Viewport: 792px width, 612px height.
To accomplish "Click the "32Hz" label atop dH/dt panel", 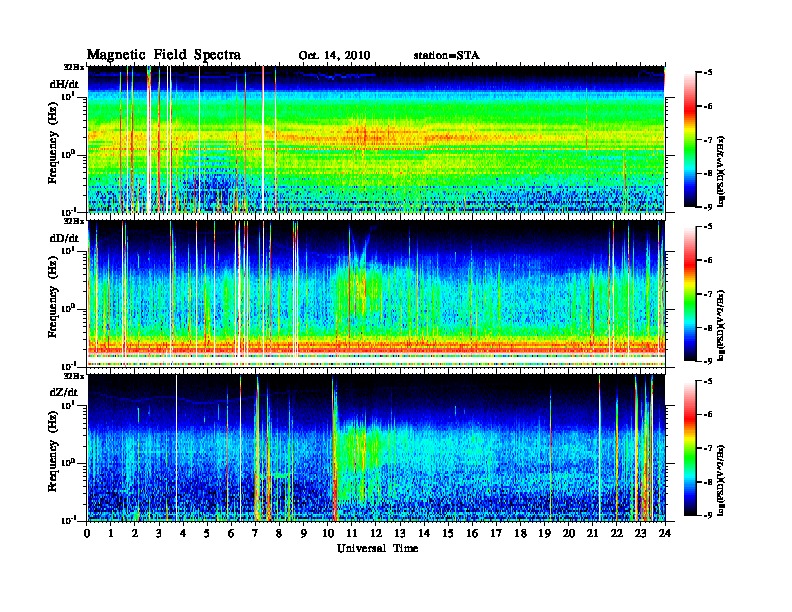I will point(74,67).
